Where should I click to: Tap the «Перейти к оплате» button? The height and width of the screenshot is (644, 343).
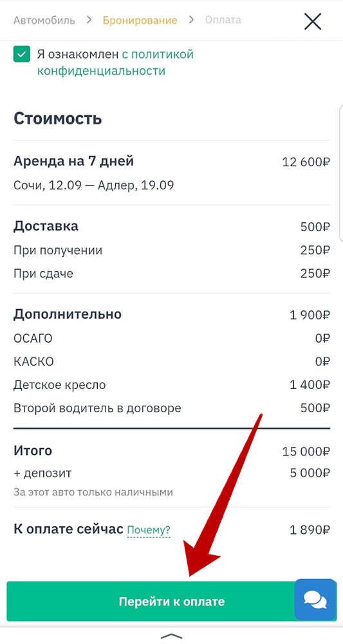171,601
